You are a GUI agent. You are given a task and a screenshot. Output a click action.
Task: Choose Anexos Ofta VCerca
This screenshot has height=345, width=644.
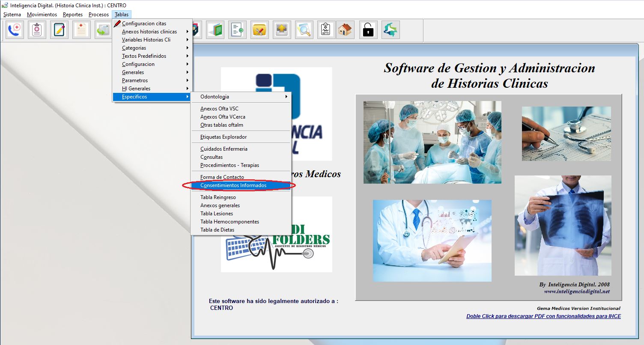point(241,117)
